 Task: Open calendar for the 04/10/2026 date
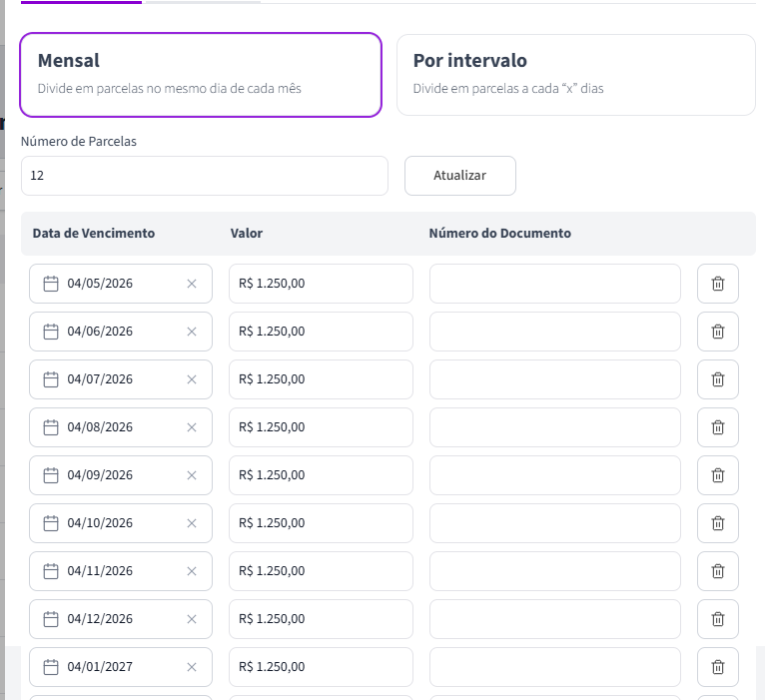51,523
